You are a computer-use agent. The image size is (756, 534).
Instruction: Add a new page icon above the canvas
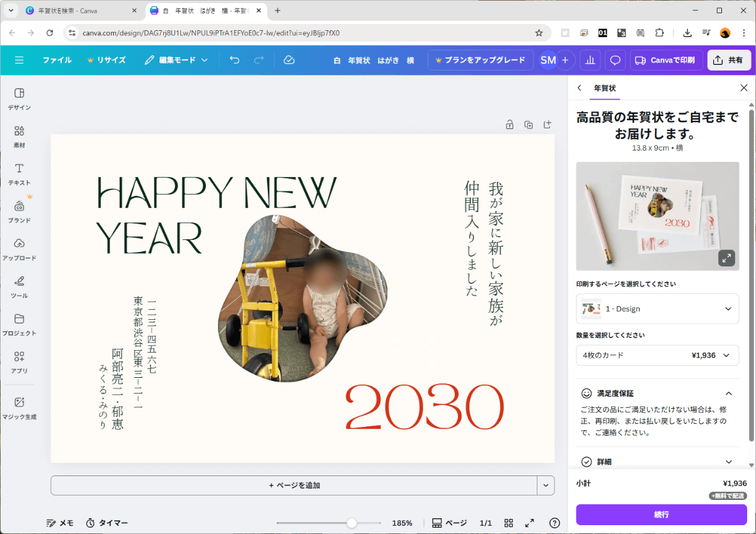[x=547, y=125]
